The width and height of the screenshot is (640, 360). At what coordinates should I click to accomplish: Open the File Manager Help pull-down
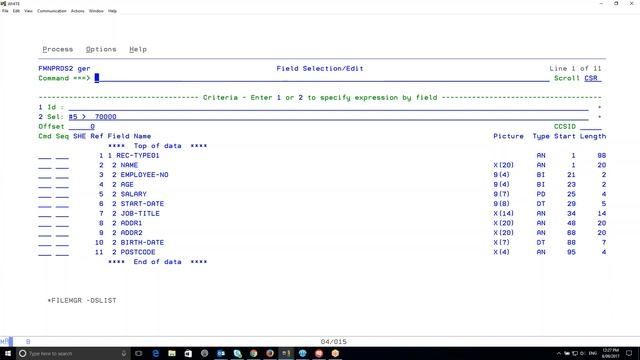point(138,49)
